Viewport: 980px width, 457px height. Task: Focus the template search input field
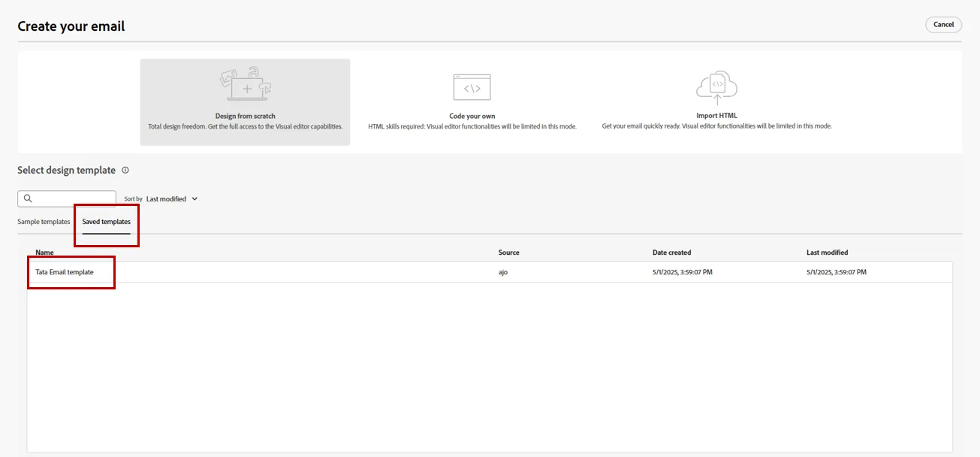pos(67,198)
